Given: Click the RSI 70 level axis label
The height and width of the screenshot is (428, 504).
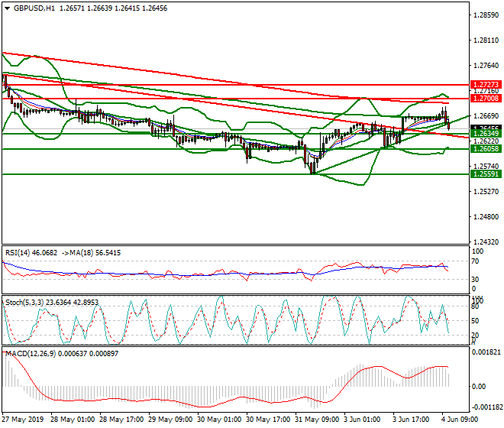Looking at the screenshot, I should click(476, 261).
